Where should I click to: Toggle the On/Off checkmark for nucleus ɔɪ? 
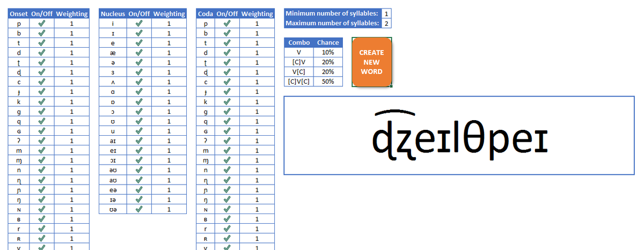[139, 160]
